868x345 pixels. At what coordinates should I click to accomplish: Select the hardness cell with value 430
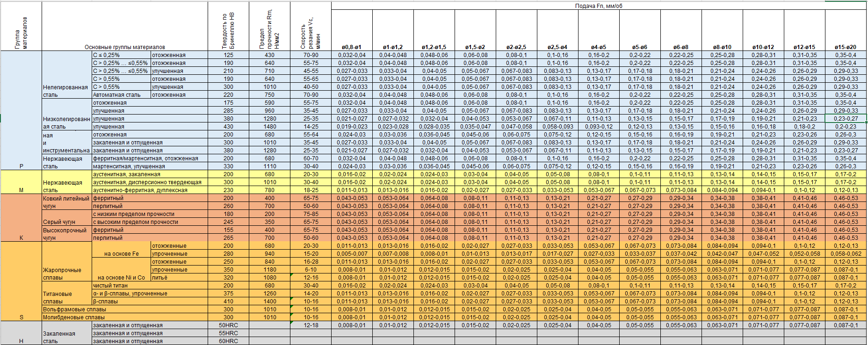228,127
